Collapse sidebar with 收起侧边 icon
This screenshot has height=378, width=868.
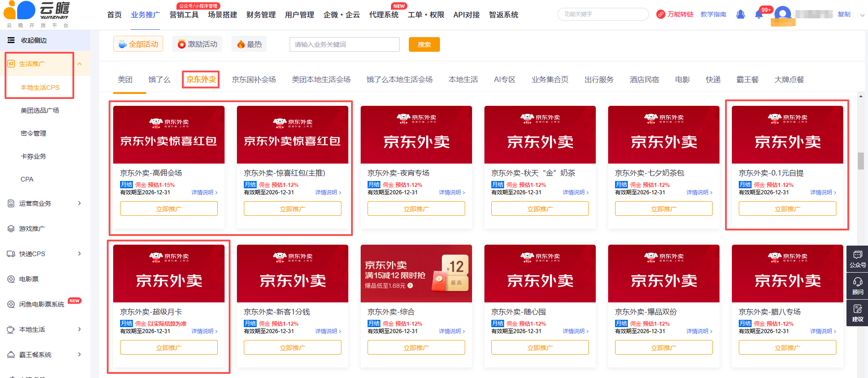(11, 40)
